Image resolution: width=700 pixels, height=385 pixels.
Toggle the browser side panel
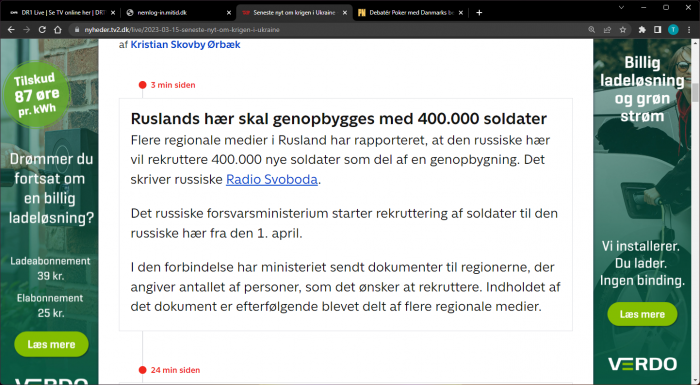click(658, 30)
